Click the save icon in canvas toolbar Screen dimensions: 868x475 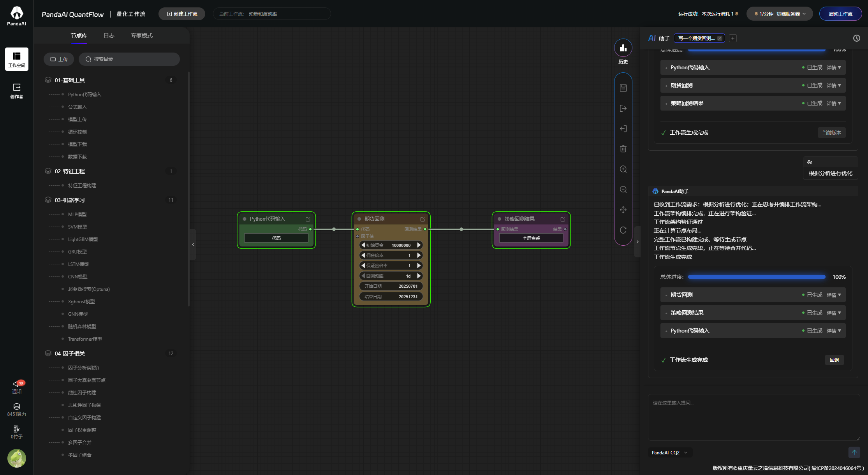[x=623, y=88]
